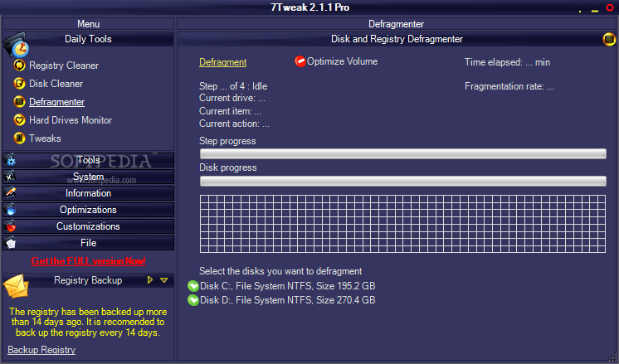This screenshot has height=364, width=619.
Task: Click the Tweaks icon
Action: click(x=19, y=138)
